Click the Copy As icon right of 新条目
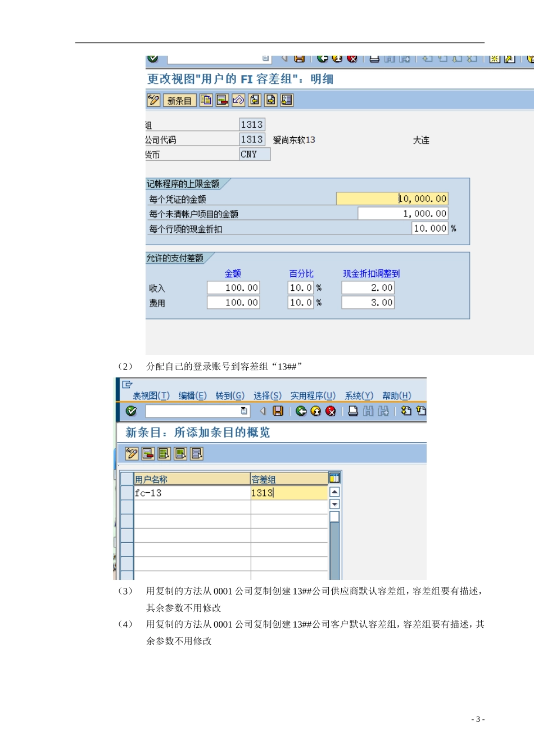The height and width of the screenshot is (756, 534). click(x=206, y=100)
